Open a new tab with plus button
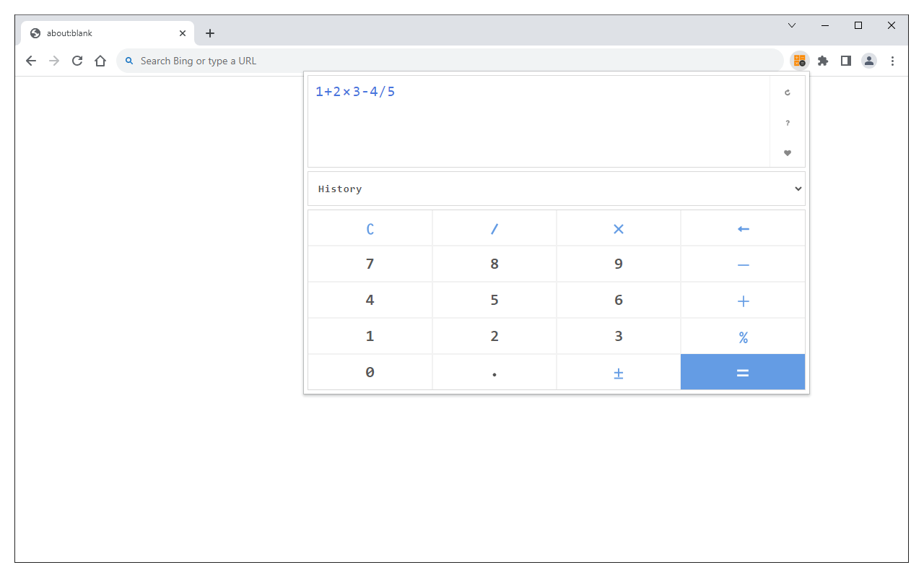This screenshot has height=578, width=924. 210,33
